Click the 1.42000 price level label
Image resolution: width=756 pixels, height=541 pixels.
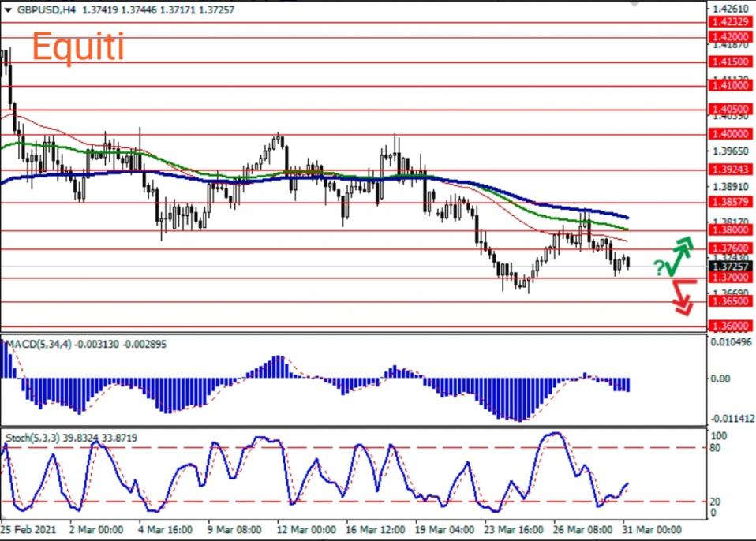(x=731, y=37)
